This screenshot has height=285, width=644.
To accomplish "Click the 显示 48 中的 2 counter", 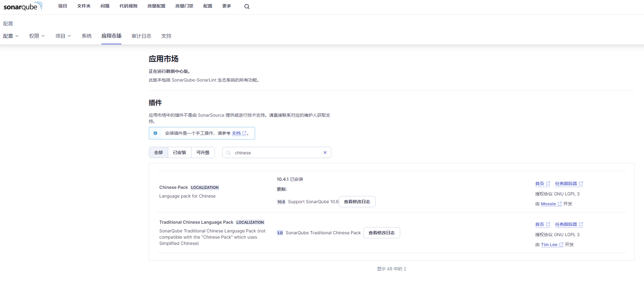I will (391, 269).
